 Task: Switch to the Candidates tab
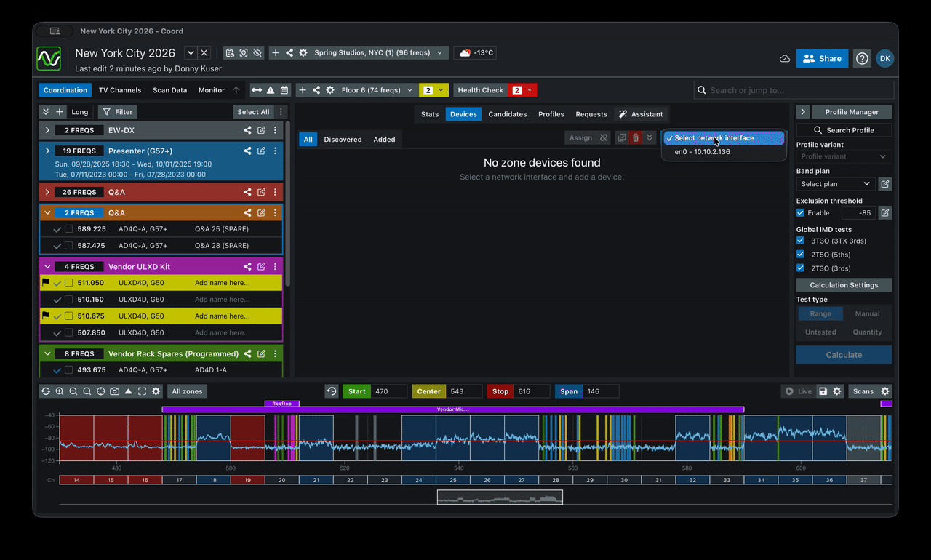click(x=507, y=114)
